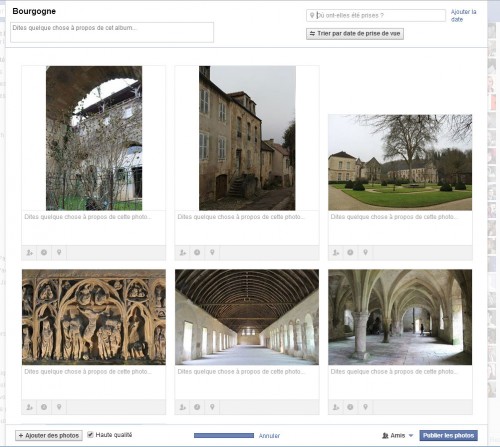Click Trier par date de prise de vue
This screenshot has height=447, width=500.
[x=355, y=34]
